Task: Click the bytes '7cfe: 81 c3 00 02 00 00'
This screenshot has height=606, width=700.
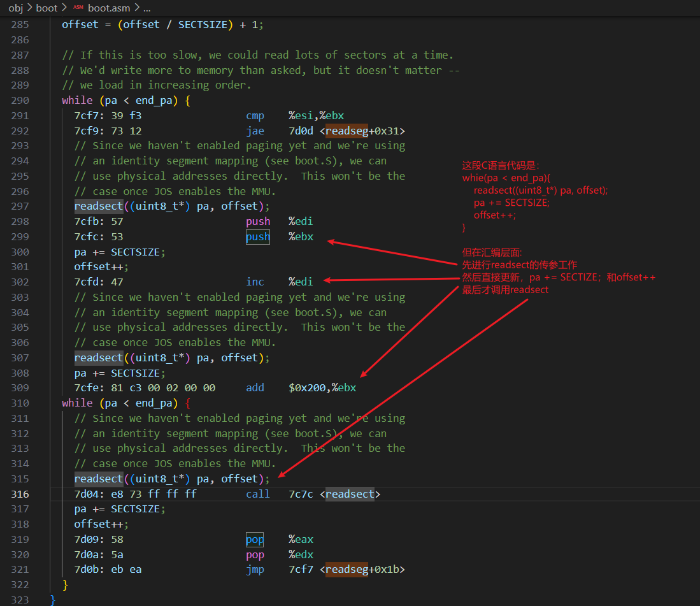Action: click(x=145, y=387)
